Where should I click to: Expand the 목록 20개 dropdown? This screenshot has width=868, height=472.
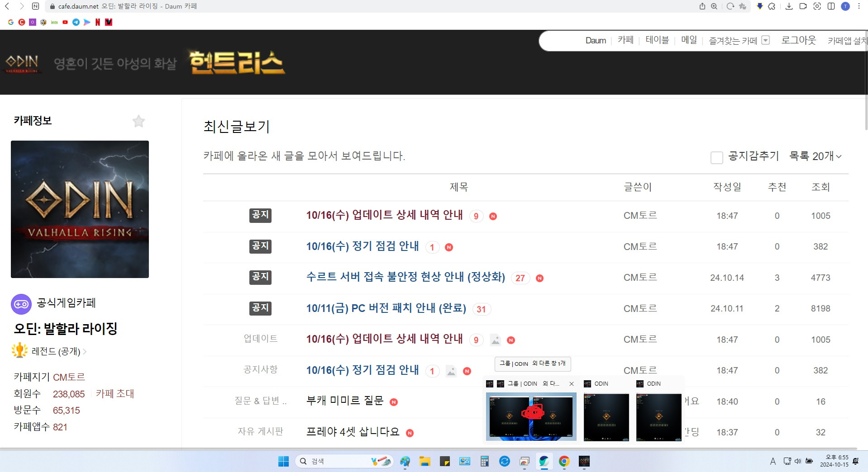point(816,156)
